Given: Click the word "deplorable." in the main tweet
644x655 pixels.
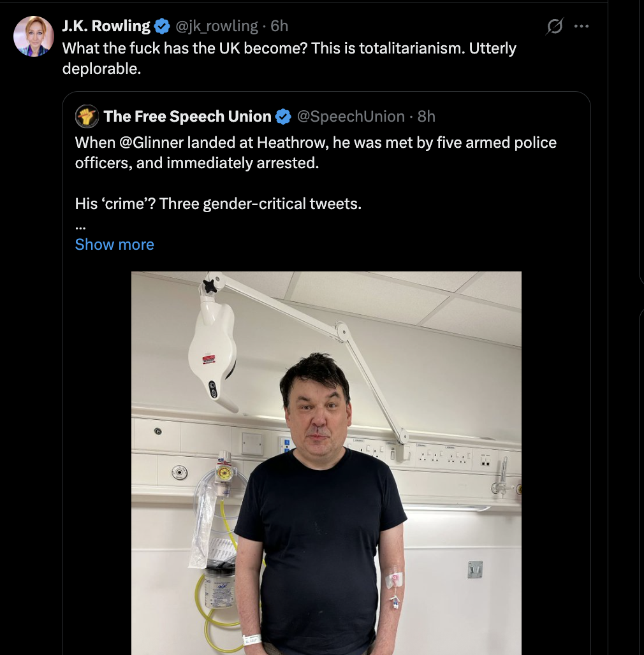Looking at the screenshot, I should 101,68.
